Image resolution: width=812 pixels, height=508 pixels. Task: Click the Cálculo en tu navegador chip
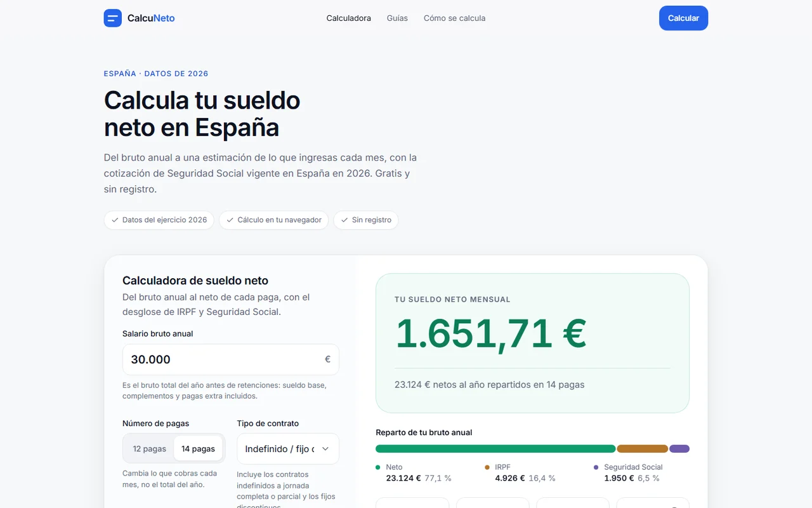(274, 220)
